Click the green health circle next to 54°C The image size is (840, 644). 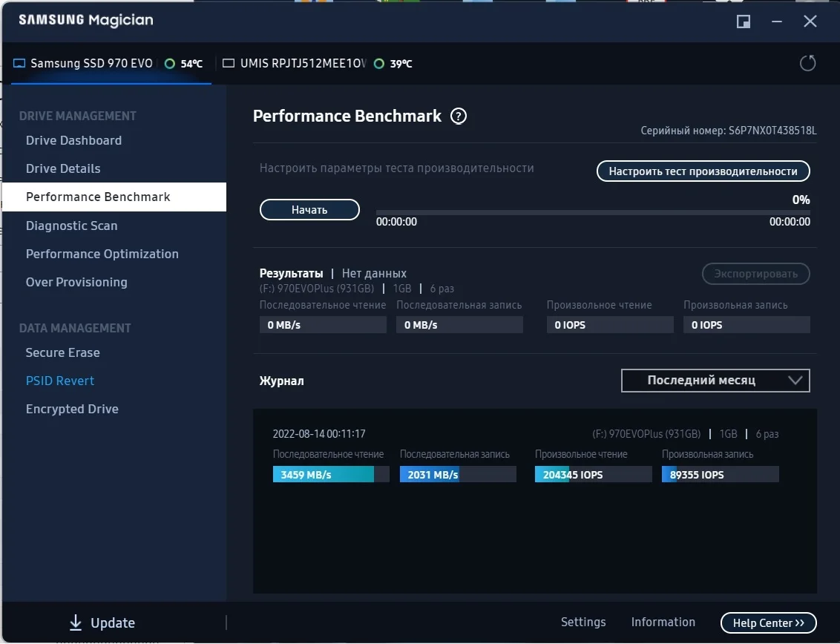click(x=169, y=64)
